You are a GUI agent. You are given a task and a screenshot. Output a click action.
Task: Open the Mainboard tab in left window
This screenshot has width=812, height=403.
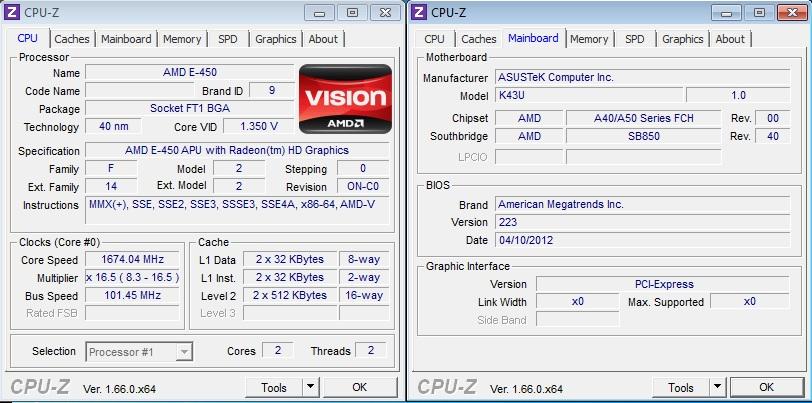[x=126, y=39]
